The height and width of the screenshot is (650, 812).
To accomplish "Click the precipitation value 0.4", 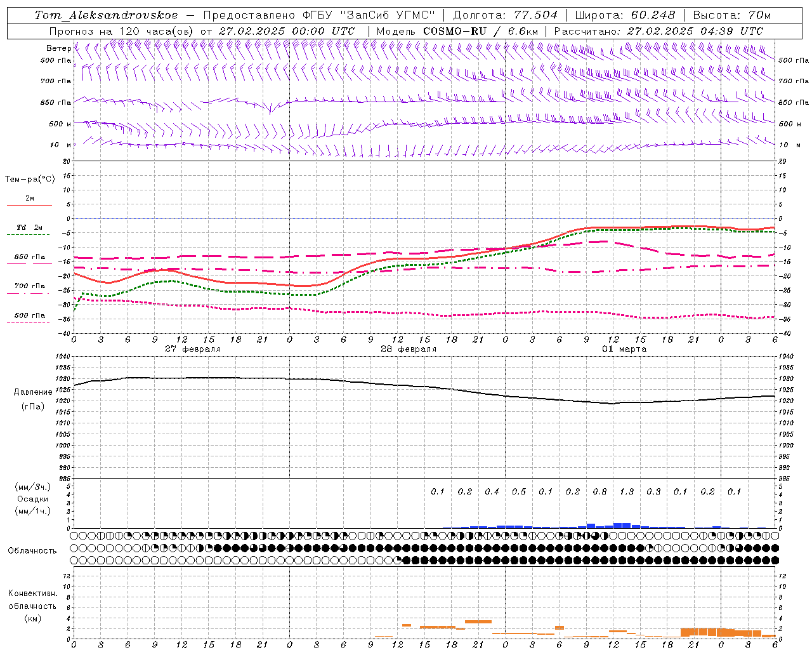I will tap(492, 492).
